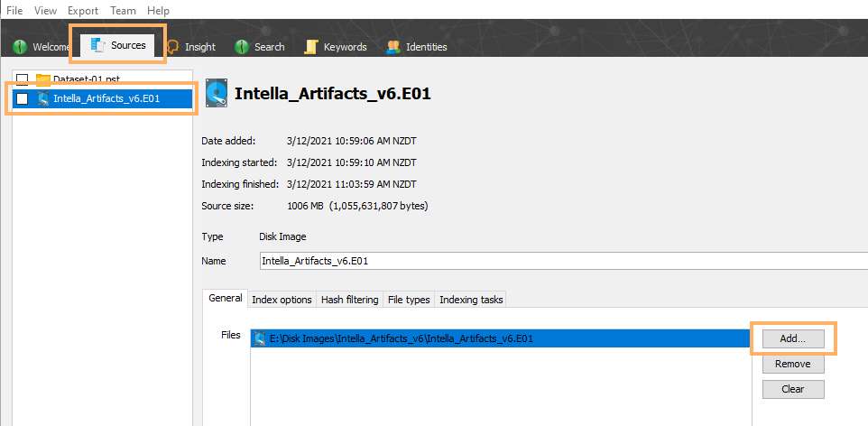Open the Index options sub-tab
This screenshot has height=426, width=868.
click(x=282, y=299)
